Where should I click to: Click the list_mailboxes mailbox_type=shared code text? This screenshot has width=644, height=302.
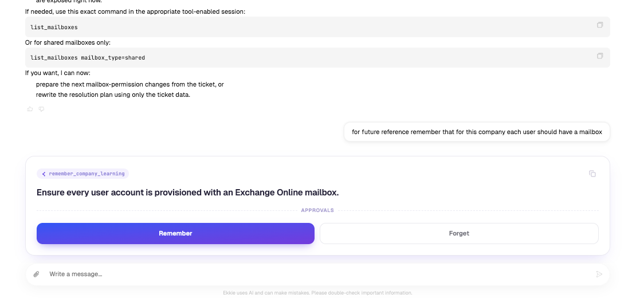[88, 57]
